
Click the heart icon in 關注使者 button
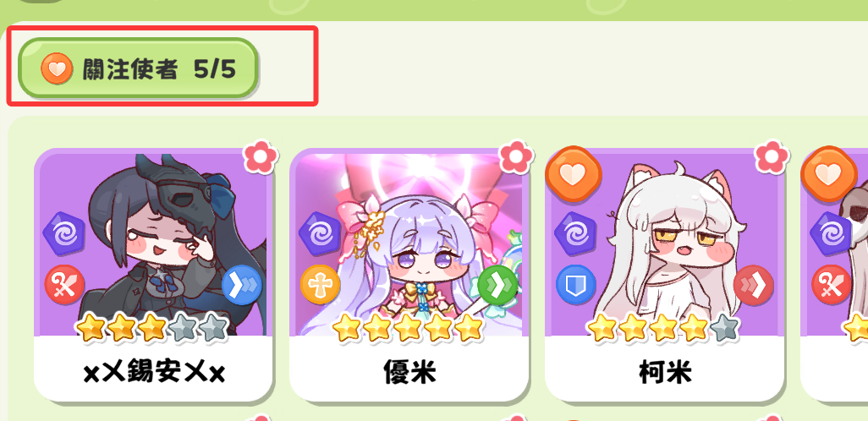[57, 69]
